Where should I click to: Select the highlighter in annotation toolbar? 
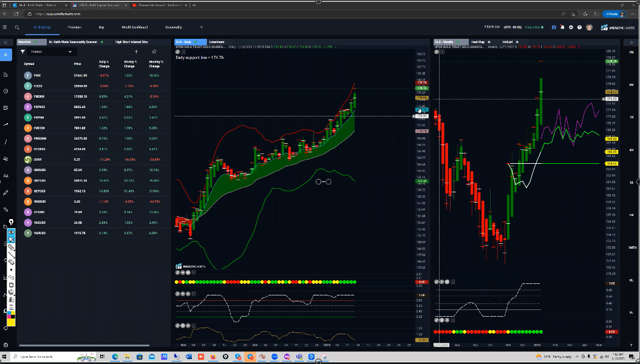pos(12,248)
